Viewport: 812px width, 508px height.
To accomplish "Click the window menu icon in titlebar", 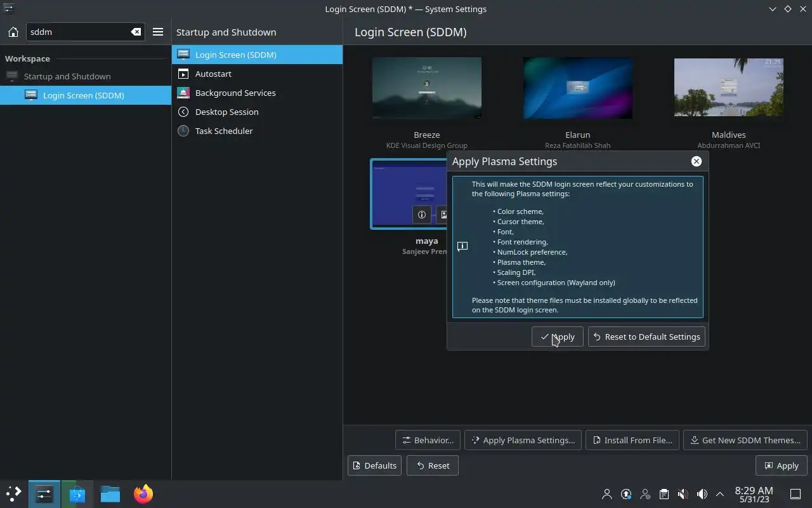I will pos(9,9).
